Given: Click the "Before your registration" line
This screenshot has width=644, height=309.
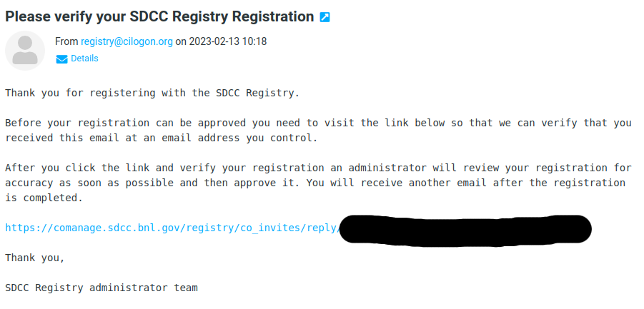Looking at the screenshot, I should pyautogui.click(x=318, y=123).
